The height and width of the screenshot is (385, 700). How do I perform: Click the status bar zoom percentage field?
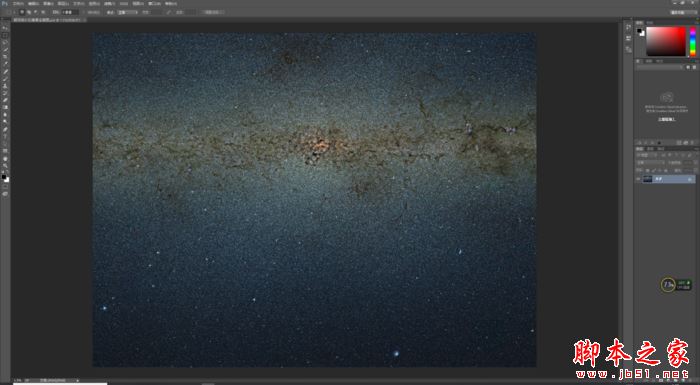[x=18, y=381]
